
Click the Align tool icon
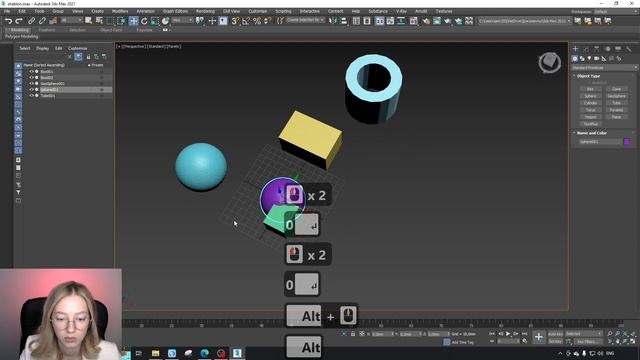pos(344,21)
